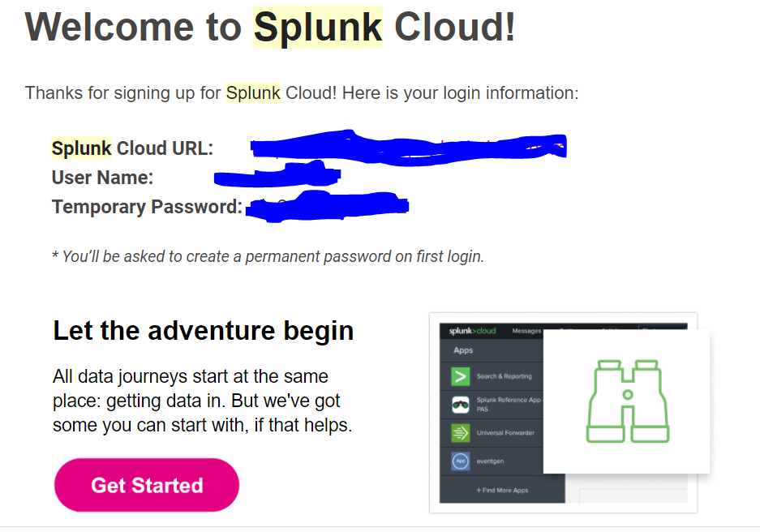Click the Let the adventure begin heading
Image resolution: width=760 pixels, height=532 pixels.
point(203,331)
